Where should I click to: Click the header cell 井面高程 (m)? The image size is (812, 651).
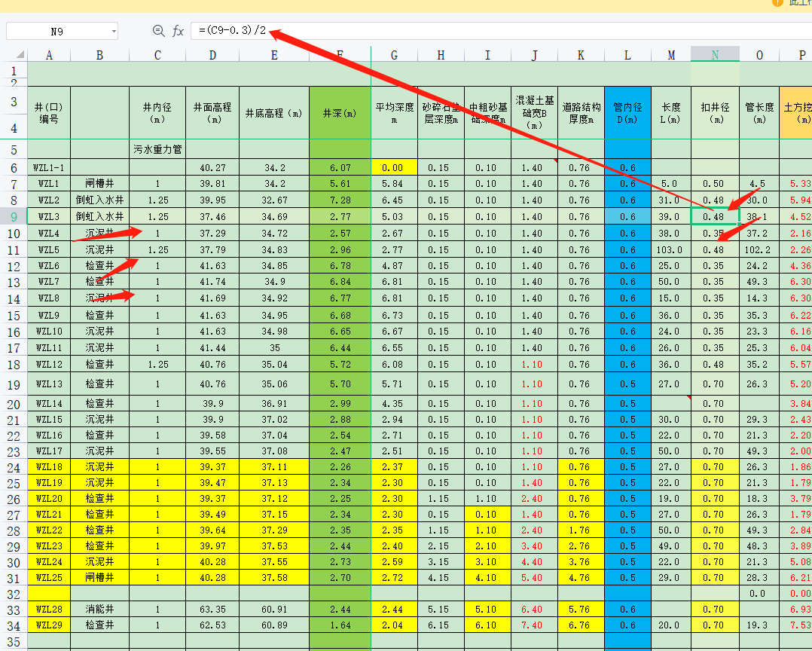(212, 113)
